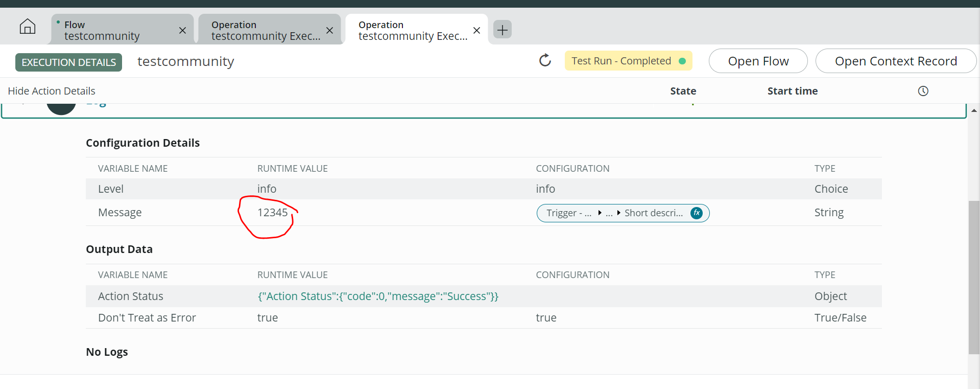The image size is (980, 389).
Task: Click the Object type cell
Action: (x=830, y=296)
